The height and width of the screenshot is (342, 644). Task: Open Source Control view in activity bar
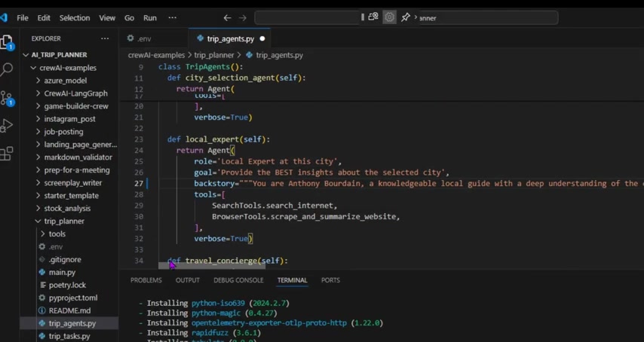[x=6, y=98]
